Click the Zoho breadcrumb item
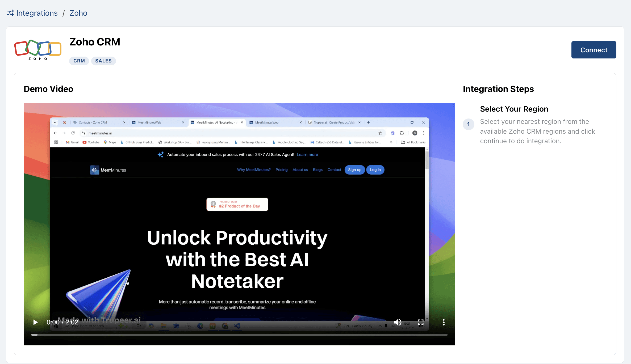 pyautogui.click(x=78, y=13)
